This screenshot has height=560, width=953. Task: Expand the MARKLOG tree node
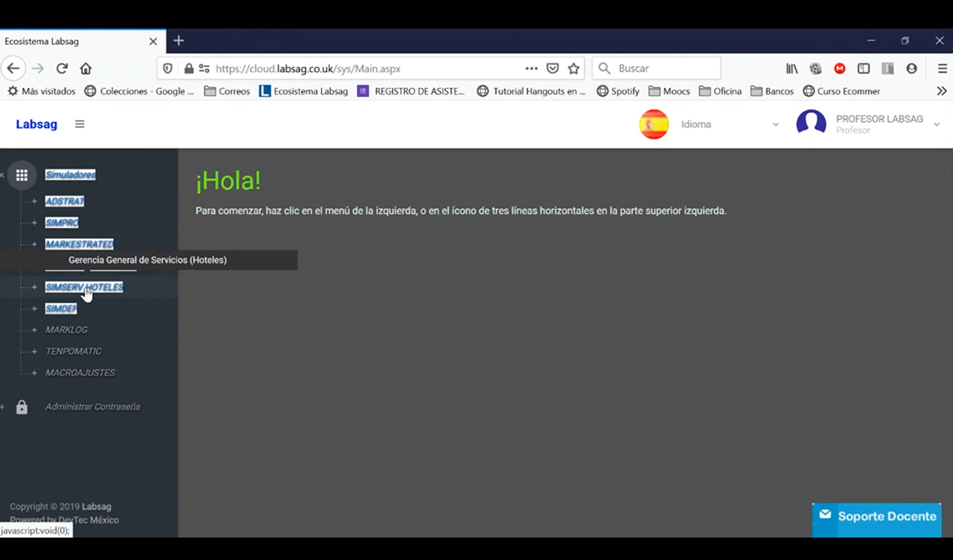coord(34,330)
